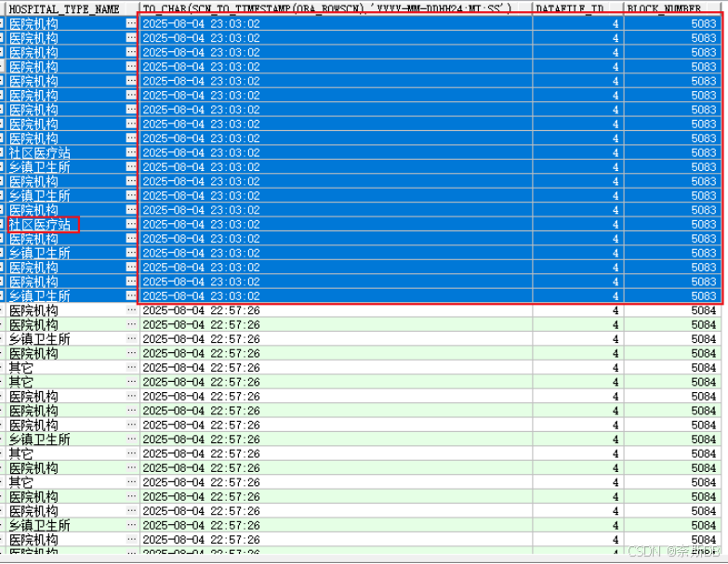Click the lower 社区医疗站 cell
This screenshot has height=564, width=728.
(x=66, y=225)
